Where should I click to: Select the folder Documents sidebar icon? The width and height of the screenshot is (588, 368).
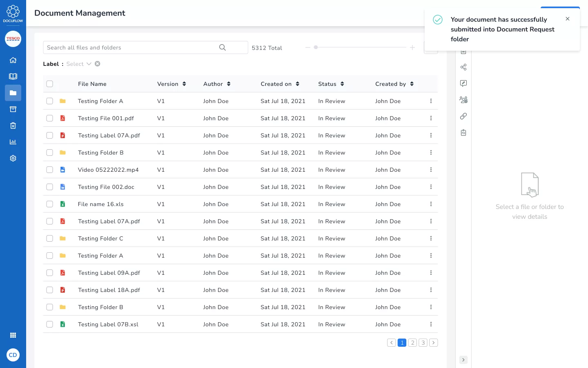(x=13, y=93)
